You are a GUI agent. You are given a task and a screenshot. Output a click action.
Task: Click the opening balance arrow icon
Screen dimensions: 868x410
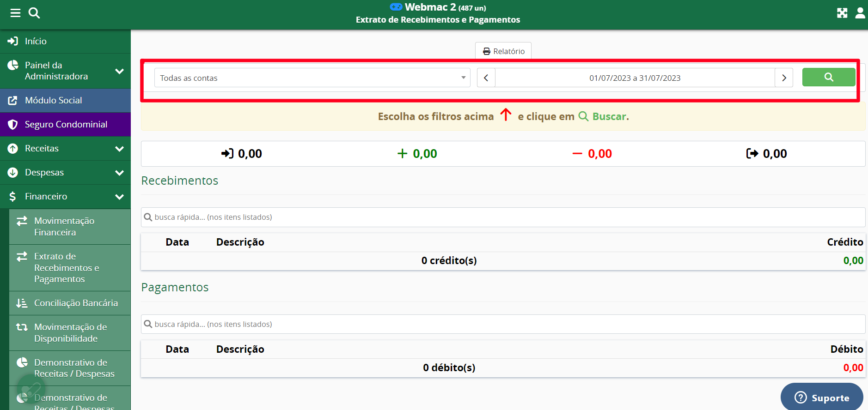coord(227,153)
